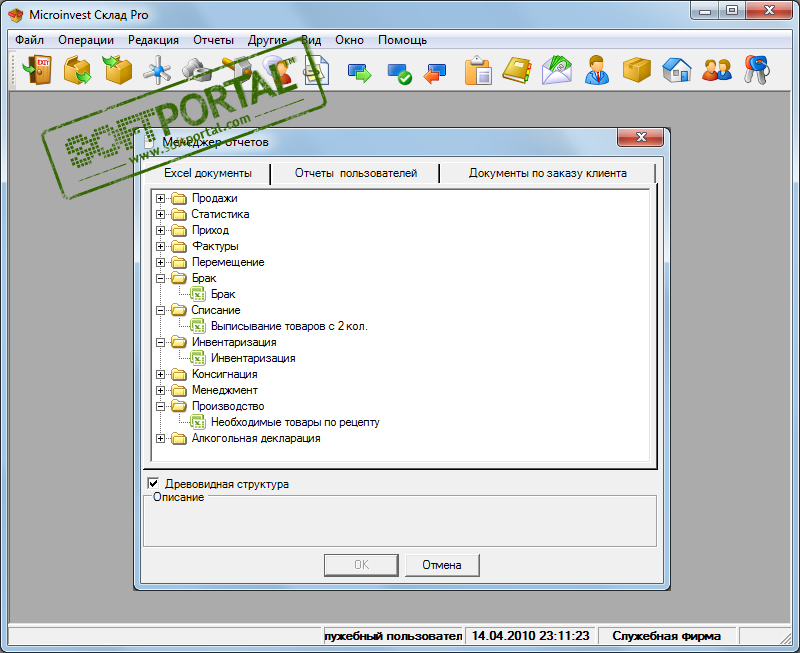This screenshot has height=653, width=800.
Task: Expand the Менеджмент folder
Action: pos(160,390)
